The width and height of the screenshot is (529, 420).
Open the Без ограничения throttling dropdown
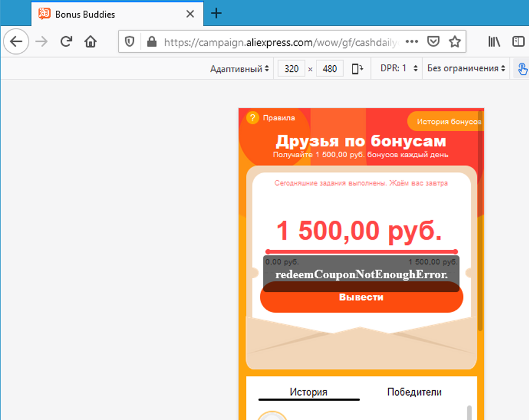pos(466,68)
